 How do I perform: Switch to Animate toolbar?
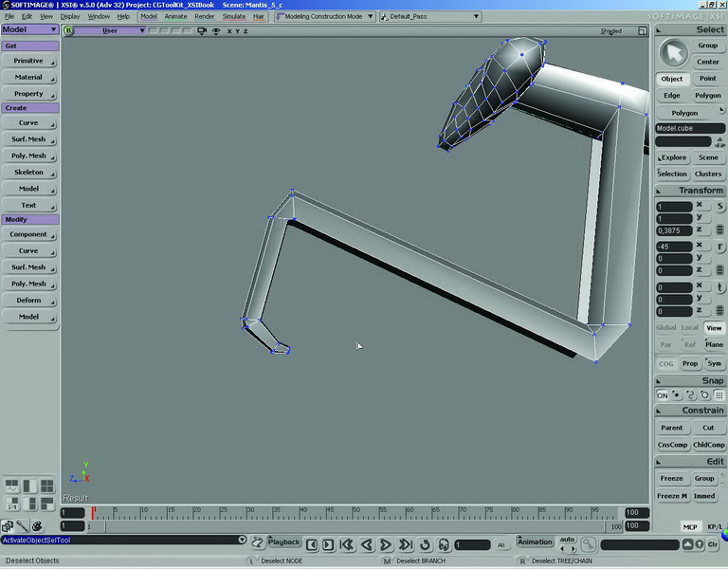(x=175, y=16)
